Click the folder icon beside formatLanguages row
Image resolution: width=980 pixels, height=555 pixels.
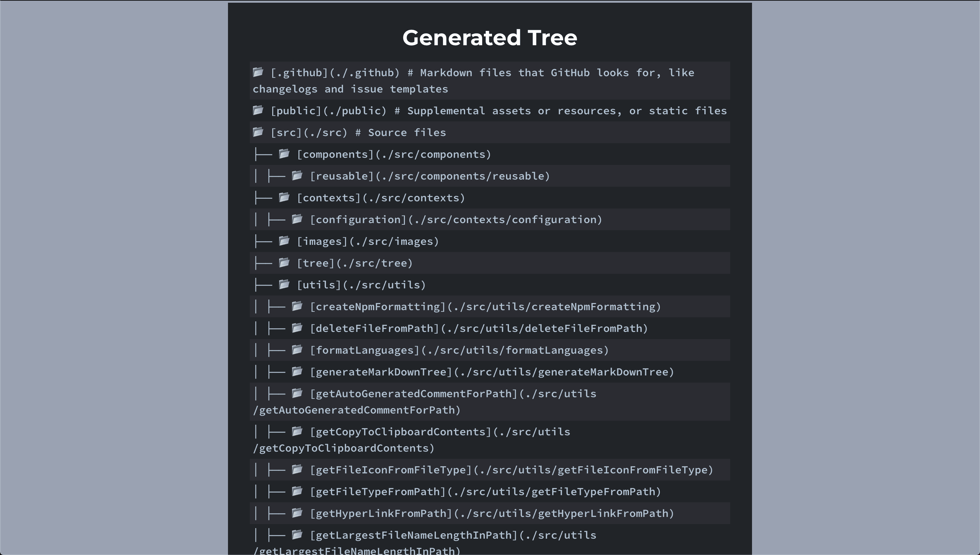tap(297, 349)
